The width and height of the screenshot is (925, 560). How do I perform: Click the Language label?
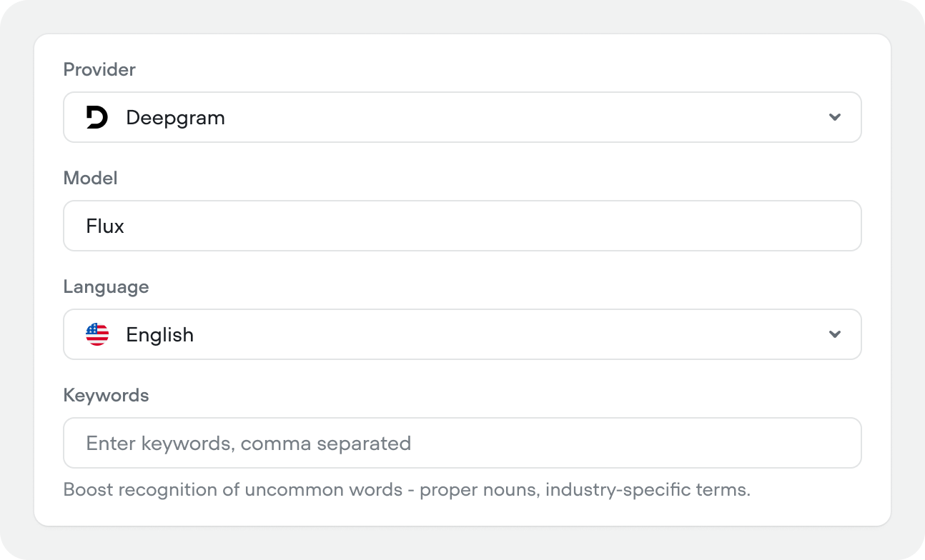click(x=106, y=286)
